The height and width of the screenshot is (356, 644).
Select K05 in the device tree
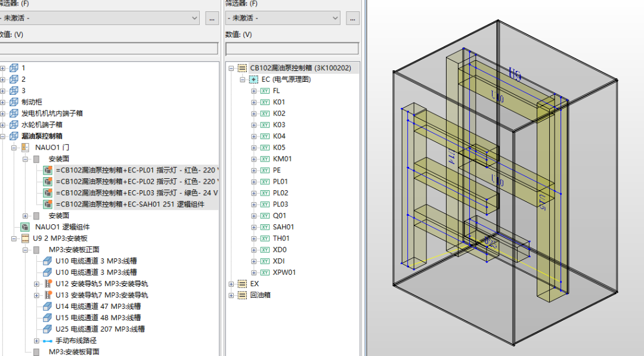click(x=279, y=147)
